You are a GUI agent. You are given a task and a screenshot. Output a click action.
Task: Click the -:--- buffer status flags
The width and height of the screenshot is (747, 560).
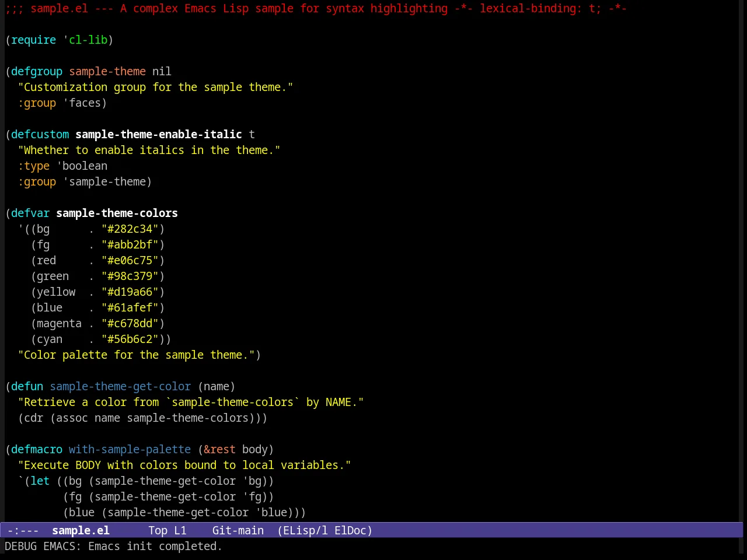pos(23,530)
